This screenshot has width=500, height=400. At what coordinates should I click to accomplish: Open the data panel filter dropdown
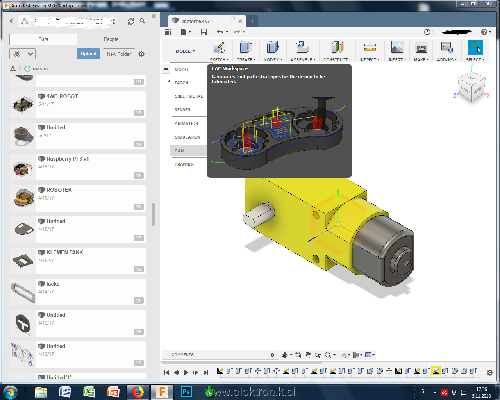click(23, 54)
